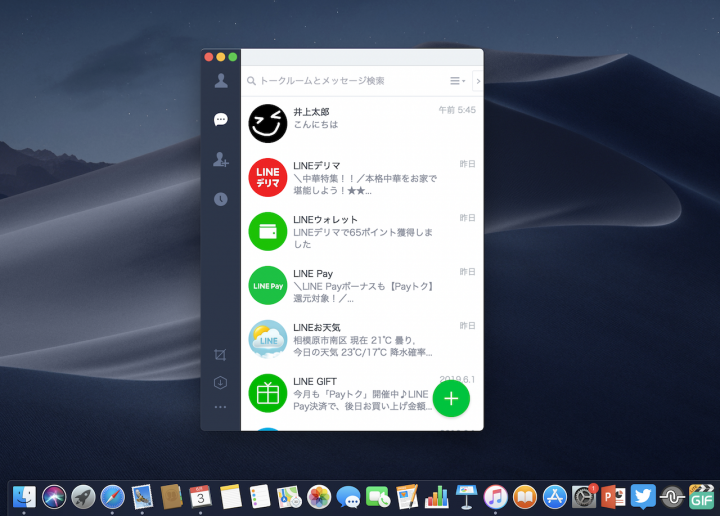This screenshot has height=516, width=720.
Task: Click the 相模原市南区 weather preview text
Action: [363, 346]
